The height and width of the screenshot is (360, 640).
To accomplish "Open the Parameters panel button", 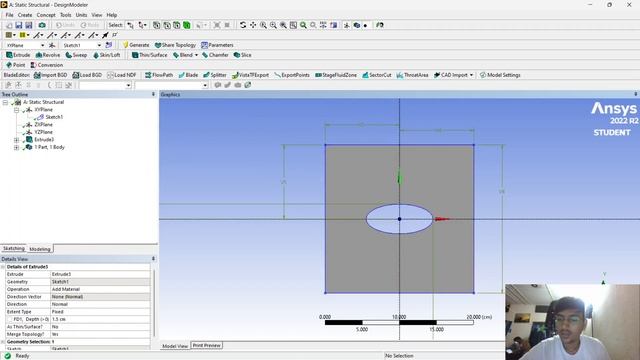I will coord(217,45).
